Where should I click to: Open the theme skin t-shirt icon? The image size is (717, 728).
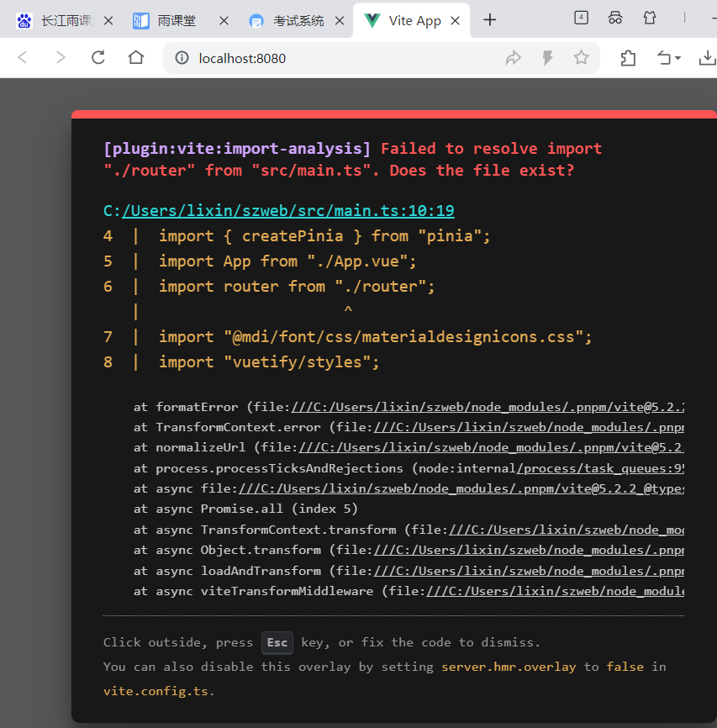(650, 18)
